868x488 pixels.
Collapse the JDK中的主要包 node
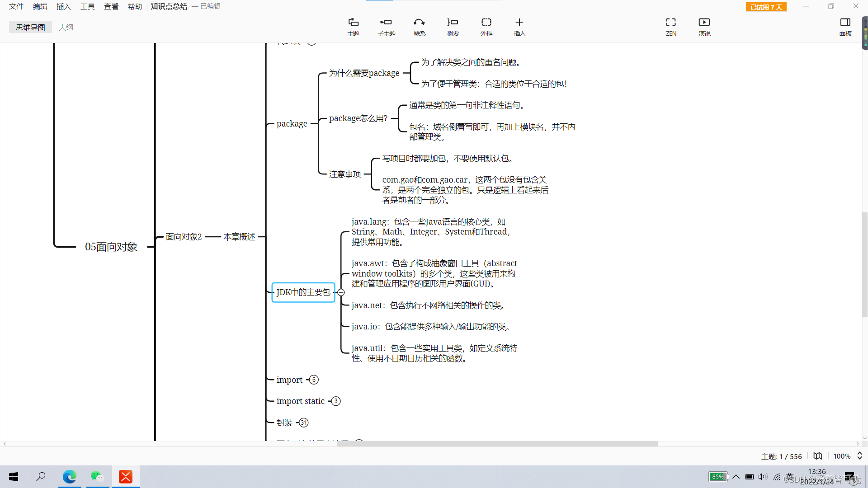pyautogui.click(x=341, y=292)
